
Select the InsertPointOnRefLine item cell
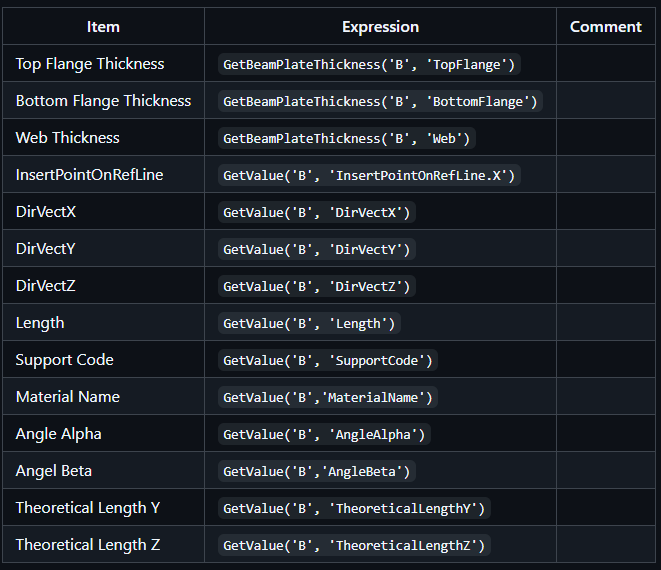coord(89,175)
